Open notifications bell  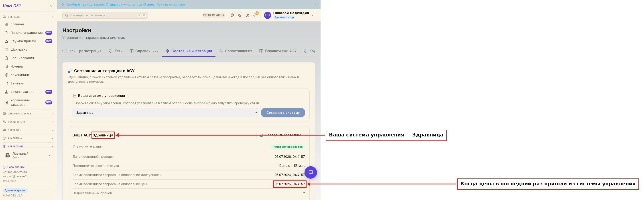click(255, 15)
